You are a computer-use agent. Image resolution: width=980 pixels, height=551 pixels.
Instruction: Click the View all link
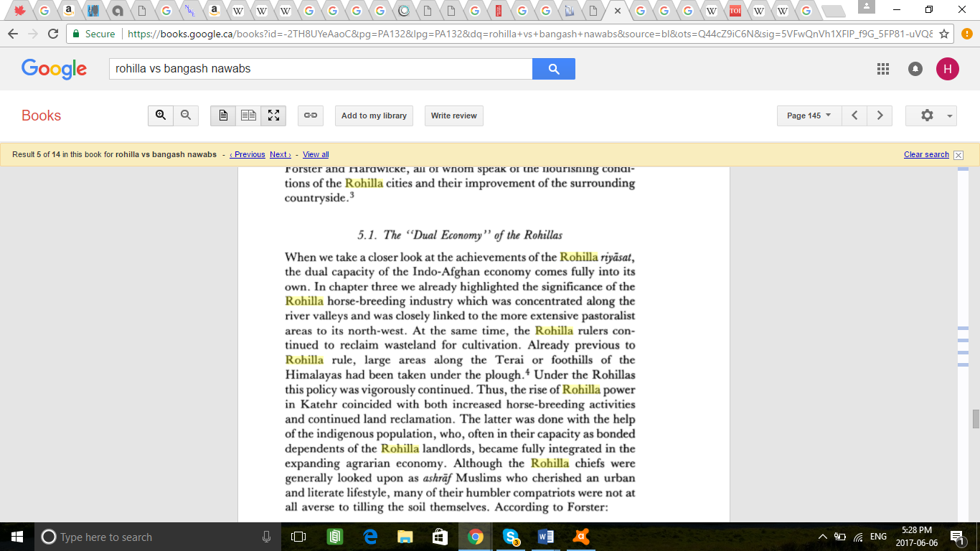tap(316, 154)
